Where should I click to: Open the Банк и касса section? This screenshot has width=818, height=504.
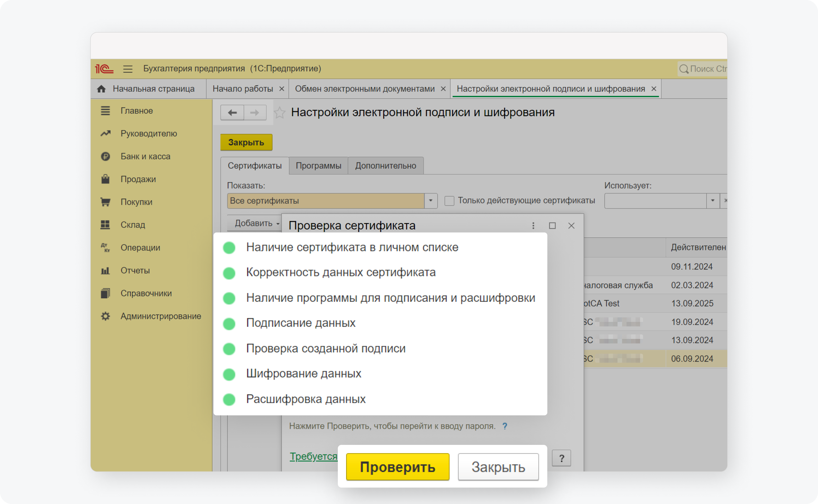tap(145, 156)
